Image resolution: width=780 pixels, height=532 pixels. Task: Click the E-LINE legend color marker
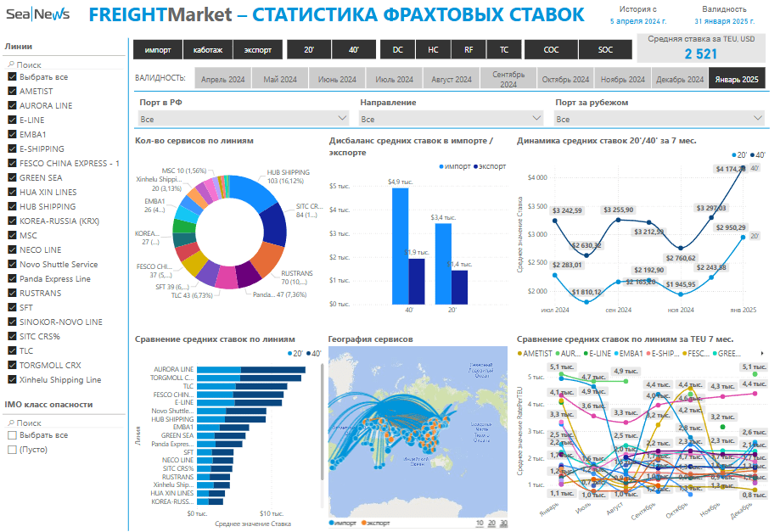(586, 354)
